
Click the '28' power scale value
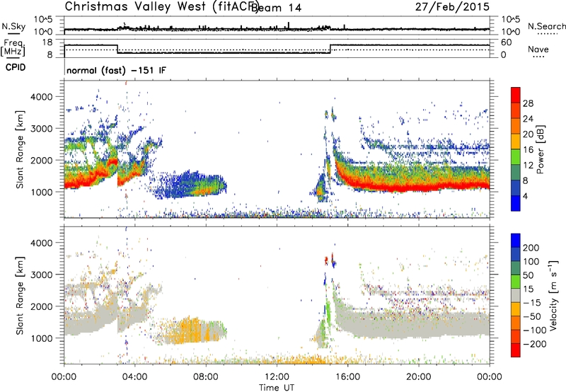528,103
